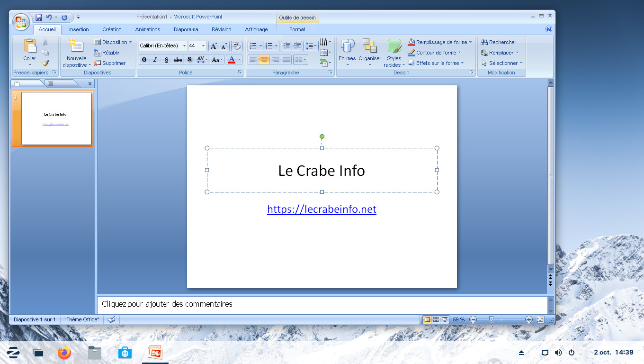This screenshot has width=644, height=364.
Task: Fit the slide to the current window
Action: point(541,319)
